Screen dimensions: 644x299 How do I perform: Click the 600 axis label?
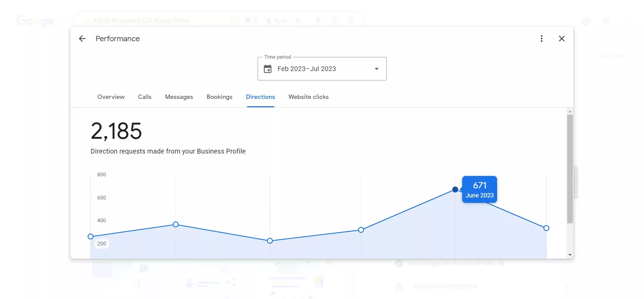pyautogui.click(x=102, y=198)
